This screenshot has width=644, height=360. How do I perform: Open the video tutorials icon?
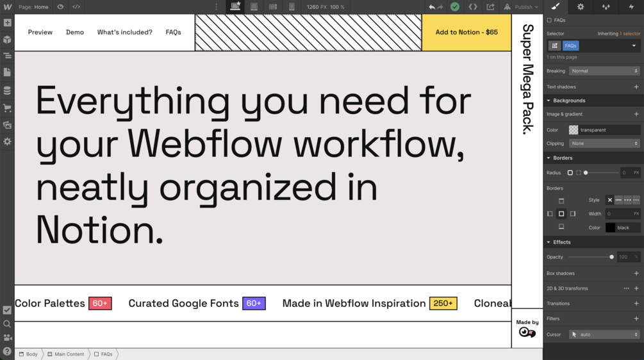[8, 338]
